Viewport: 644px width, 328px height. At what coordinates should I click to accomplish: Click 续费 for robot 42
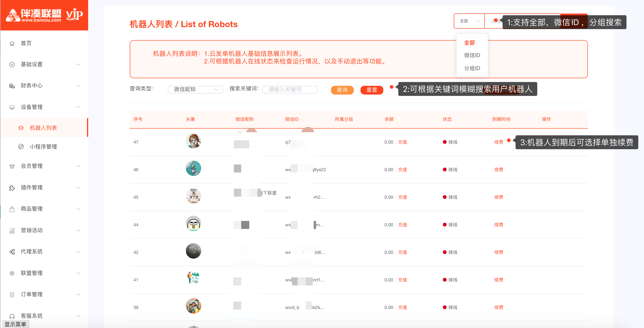point(499,252)
